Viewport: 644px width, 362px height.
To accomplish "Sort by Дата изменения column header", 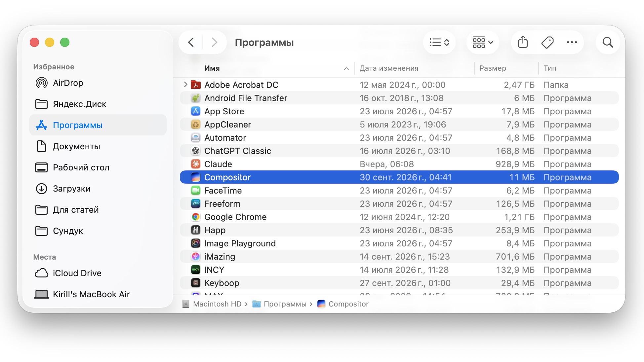I will point(389,68).
